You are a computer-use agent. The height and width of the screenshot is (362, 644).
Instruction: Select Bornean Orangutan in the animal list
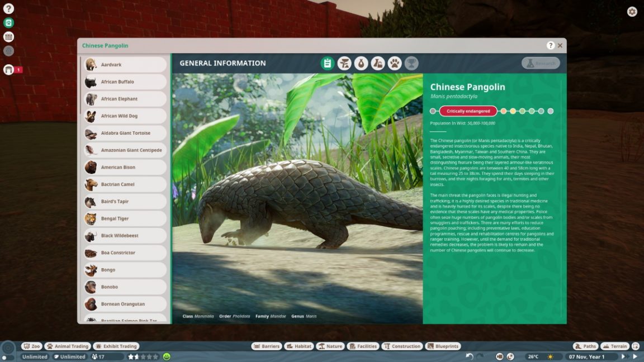pos(125,304)
